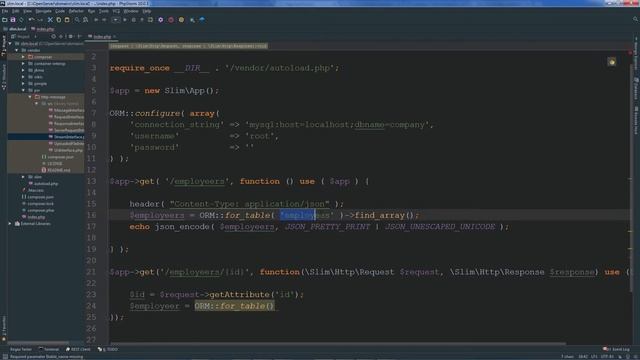
Task: Open the Event Log
Action: tap(617, 349)
